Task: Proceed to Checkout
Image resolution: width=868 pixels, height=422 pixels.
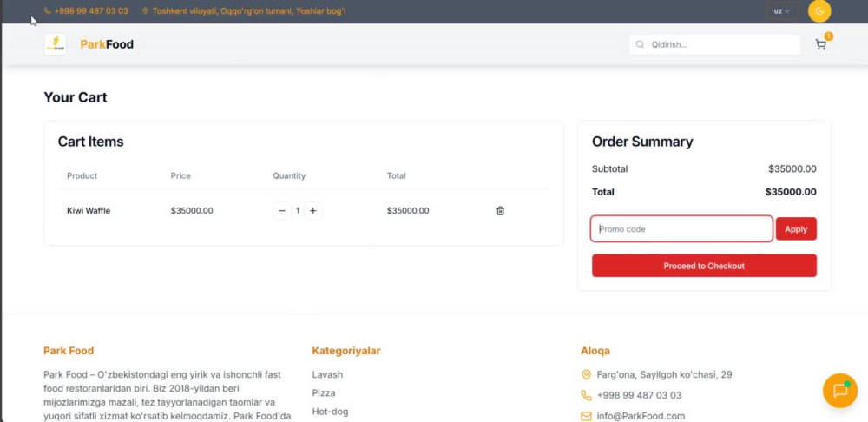Action: tap(704, 266)
